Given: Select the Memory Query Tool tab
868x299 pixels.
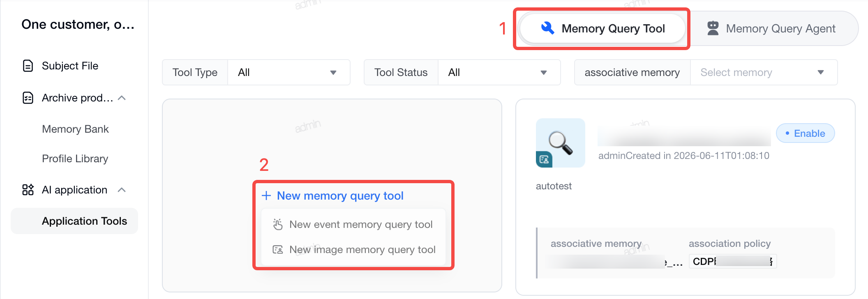Looking at the screenshot, I should (603, 28).
